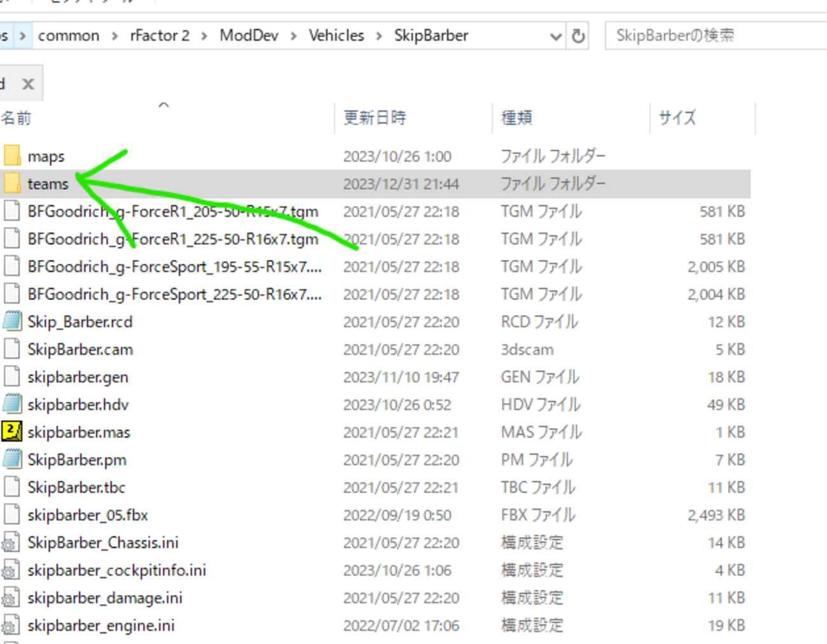Expand the chevron after rFactor 2 breadcrumb
The height and width of the screenshot is (644, 827).
(x=204, y=36)
